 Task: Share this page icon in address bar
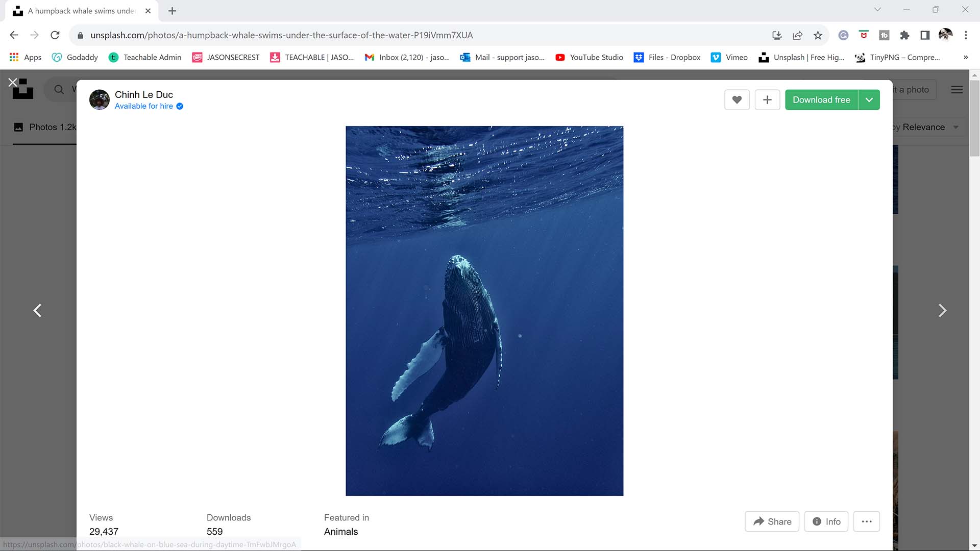797,35
